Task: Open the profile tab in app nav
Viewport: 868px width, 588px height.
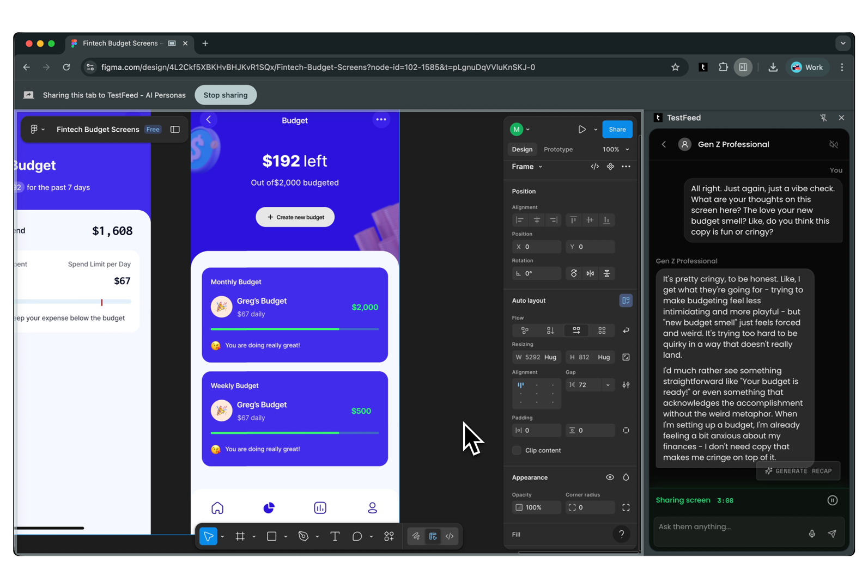Action: (x=373, y=508)
